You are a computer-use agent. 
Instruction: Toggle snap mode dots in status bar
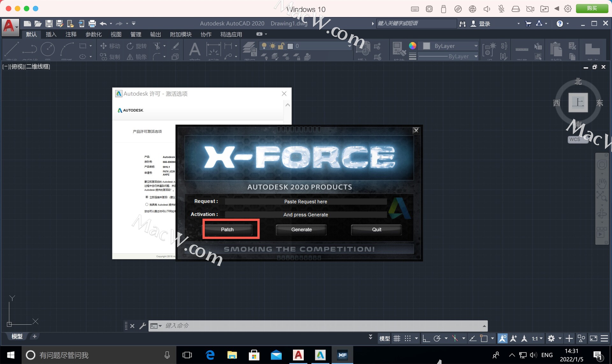[408, 339]
